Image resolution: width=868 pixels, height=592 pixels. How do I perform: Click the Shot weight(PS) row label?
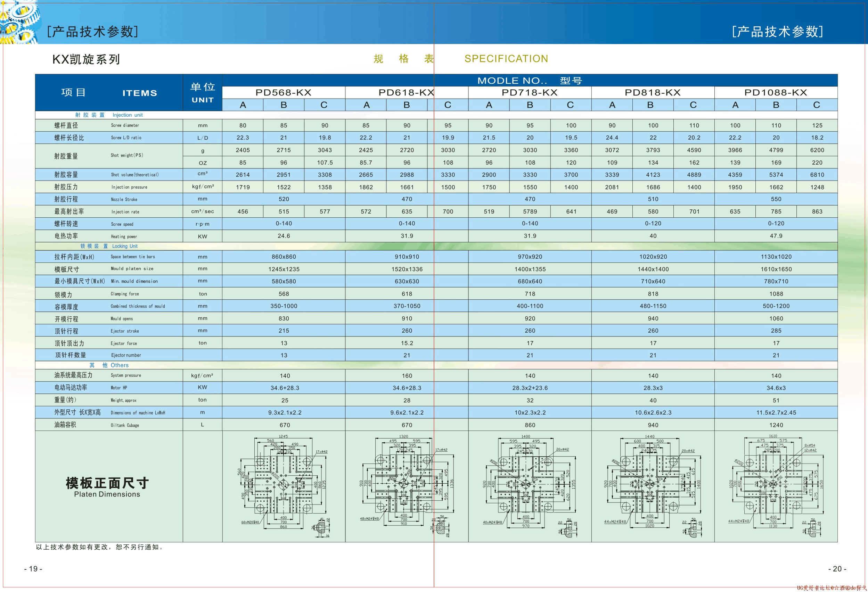[127, 155]
